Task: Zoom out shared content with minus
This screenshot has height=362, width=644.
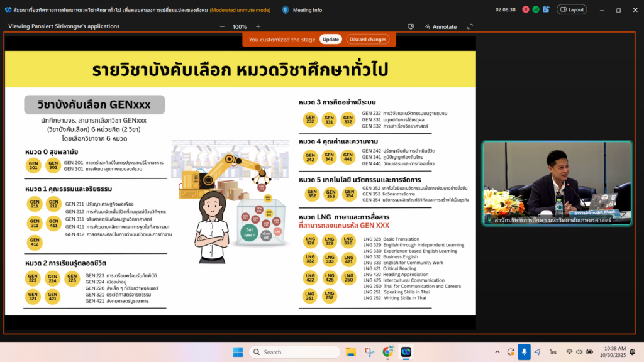Action: (x=221, y=27)
